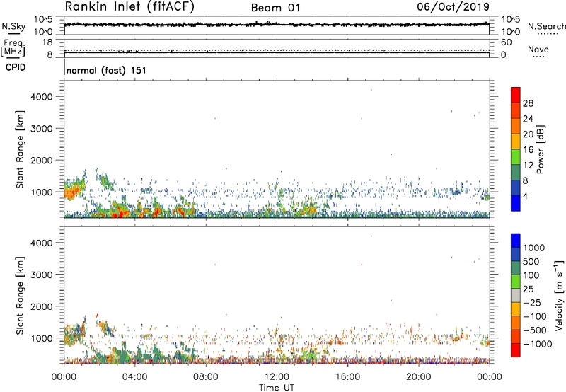Click "Slant Range [km]" label of velocity panel
This screenshot has width=566, height=392.
point(20,295)
